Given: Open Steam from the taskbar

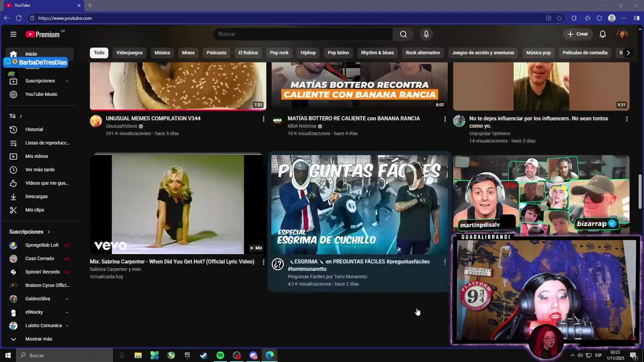Looking at the screenshot, I should coord(204,355).
